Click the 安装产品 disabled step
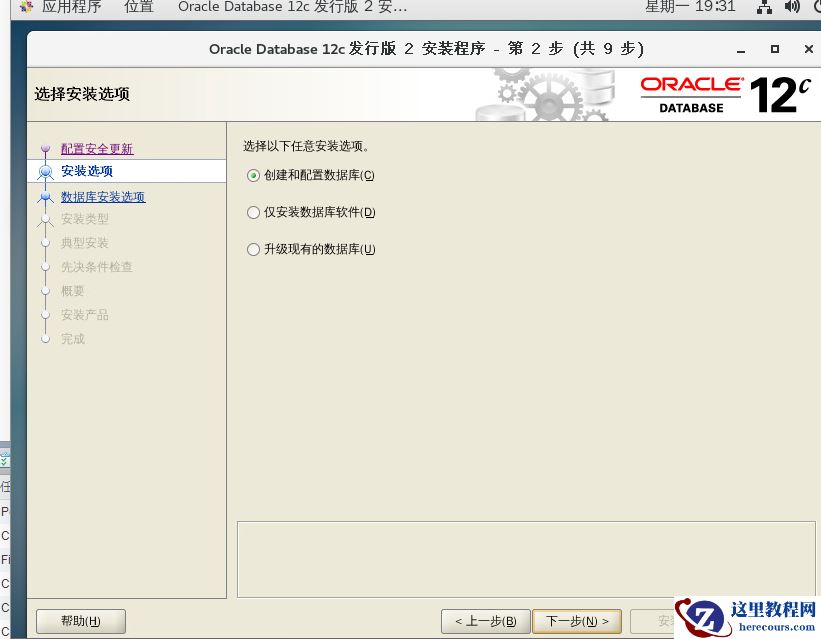 (85, 315)
